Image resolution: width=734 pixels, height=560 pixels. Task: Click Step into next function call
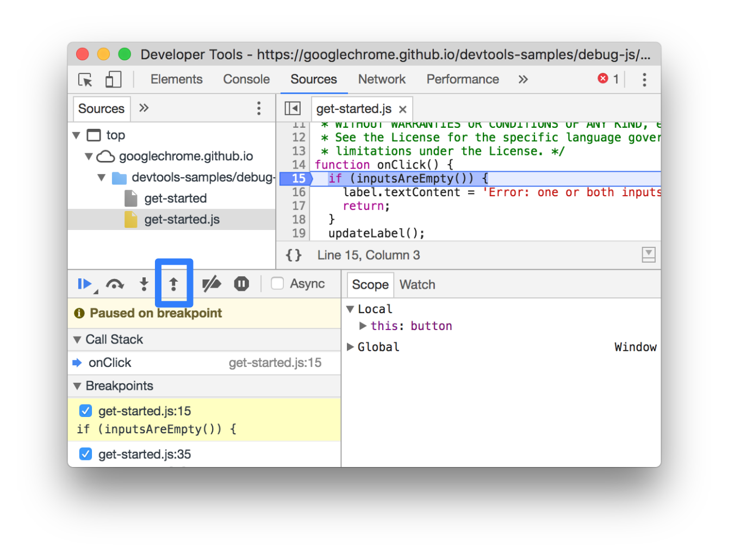point(144,284)
